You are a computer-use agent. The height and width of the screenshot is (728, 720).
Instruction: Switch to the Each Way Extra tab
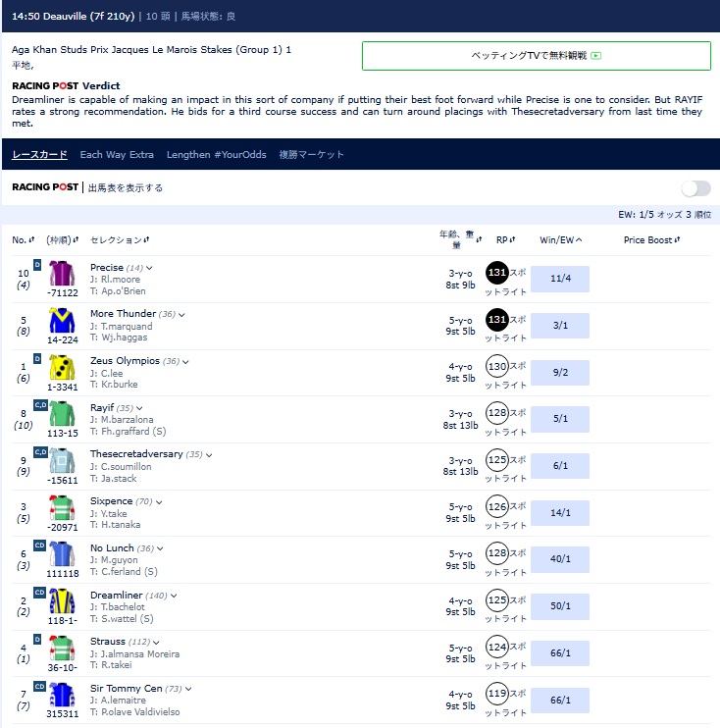click(x=117, y=155)
